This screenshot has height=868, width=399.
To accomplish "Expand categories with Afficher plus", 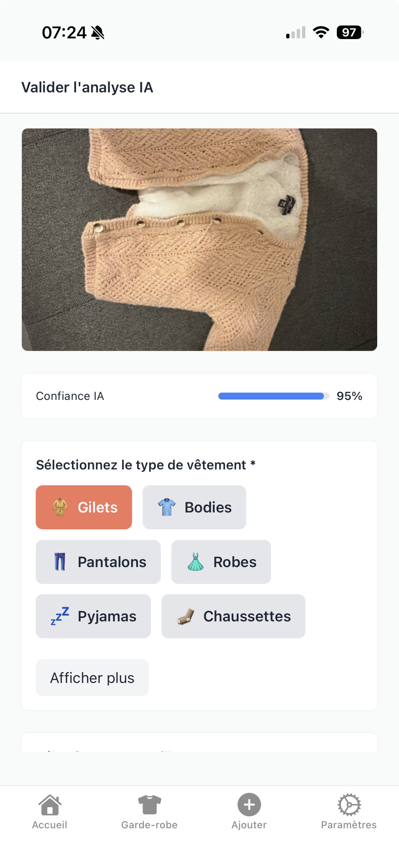I will 92,677.
